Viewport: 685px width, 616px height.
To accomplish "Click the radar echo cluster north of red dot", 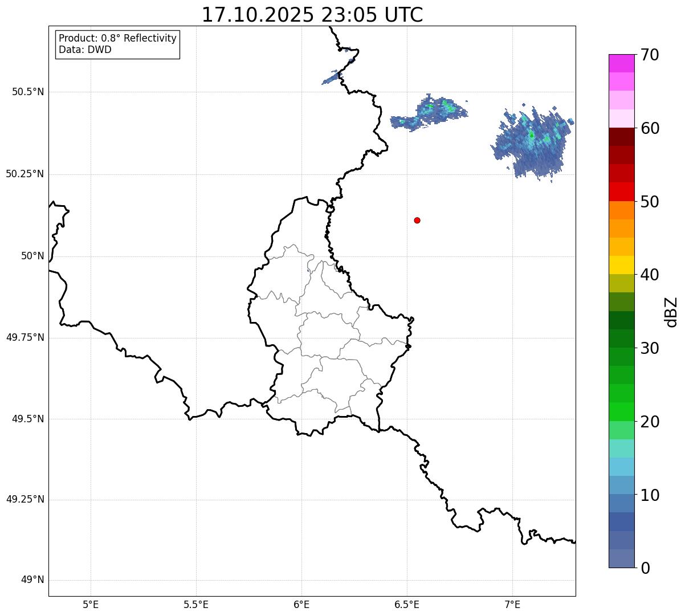I will pyautogui.click(x=429, y=113).
